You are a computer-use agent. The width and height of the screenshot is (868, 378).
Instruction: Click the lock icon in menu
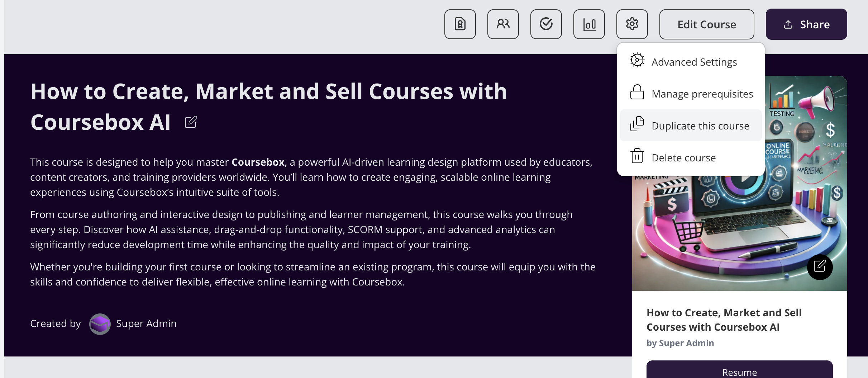click(637, 93)
